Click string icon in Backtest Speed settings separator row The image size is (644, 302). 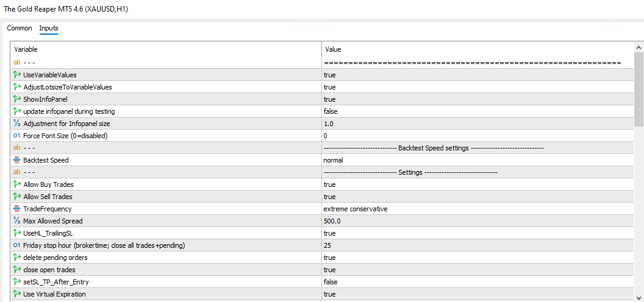[x=17, y=148]
